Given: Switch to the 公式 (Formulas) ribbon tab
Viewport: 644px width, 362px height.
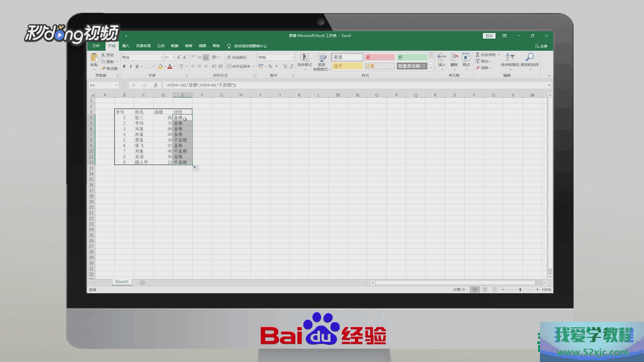Looking at the screenshot, I should pos(160,46).
